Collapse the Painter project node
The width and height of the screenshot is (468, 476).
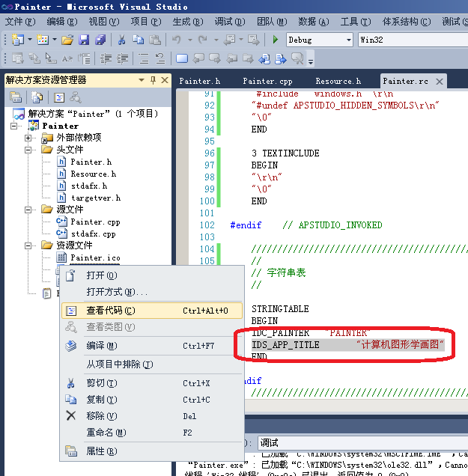point(14,126)
